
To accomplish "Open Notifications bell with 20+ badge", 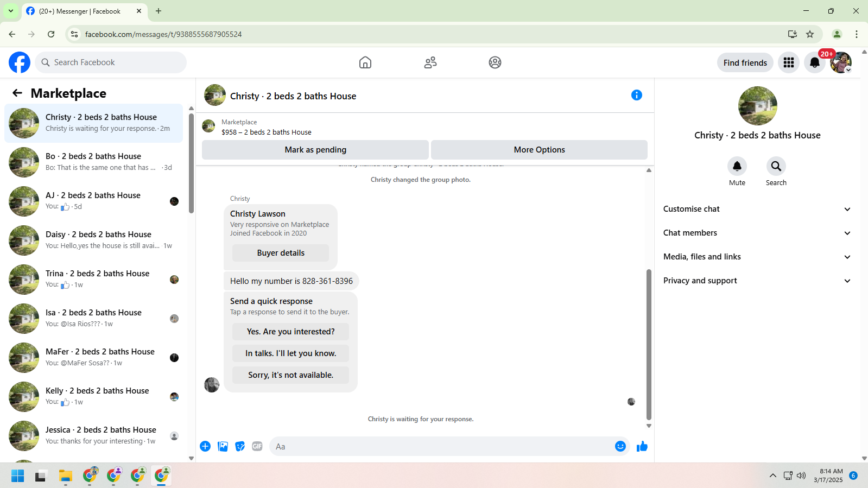I will 815,62.
